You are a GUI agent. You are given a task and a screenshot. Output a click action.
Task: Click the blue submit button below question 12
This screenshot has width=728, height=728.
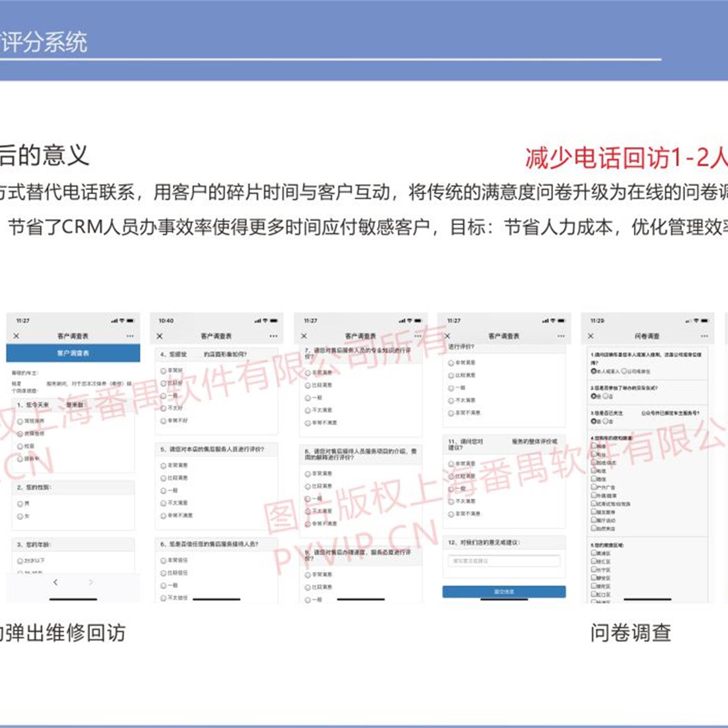[x=504, y=591]
